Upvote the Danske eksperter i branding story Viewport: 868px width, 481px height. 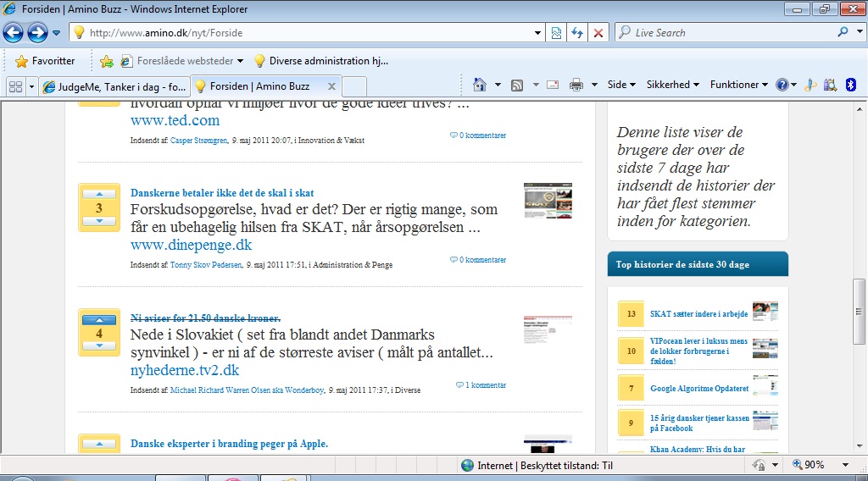pyautogui.click(x=99, y=444)
